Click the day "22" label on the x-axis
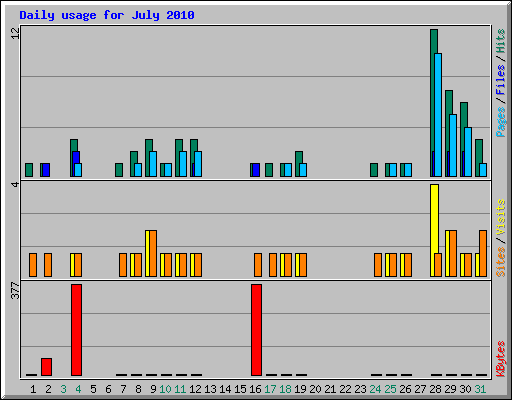512x400 pixels. point(345,389)
